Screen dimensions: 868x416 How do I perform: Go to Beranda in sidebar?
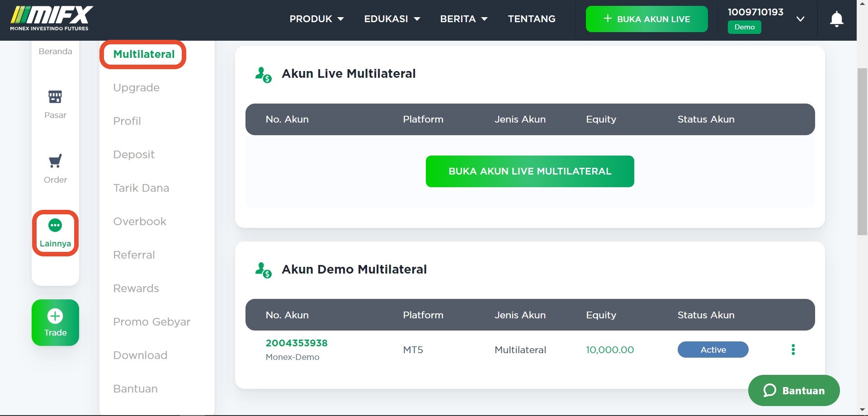click(x=55, y=51)
